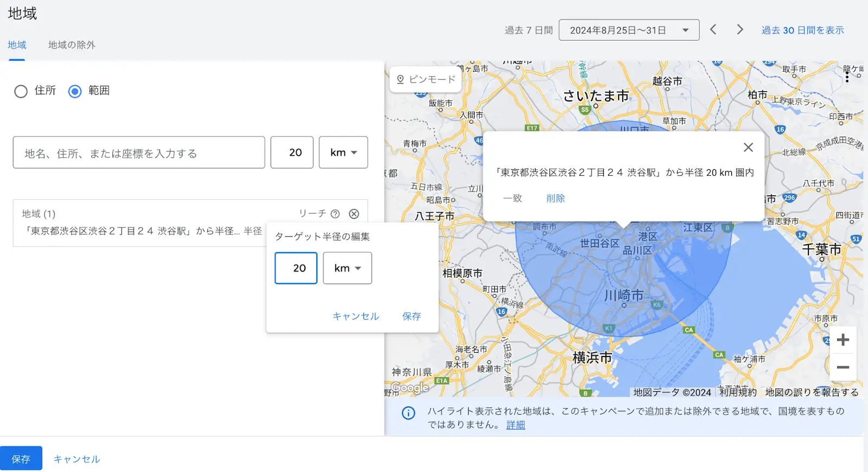
Task: Remove the Shibuya station location entry
Action: pos(354,214)
